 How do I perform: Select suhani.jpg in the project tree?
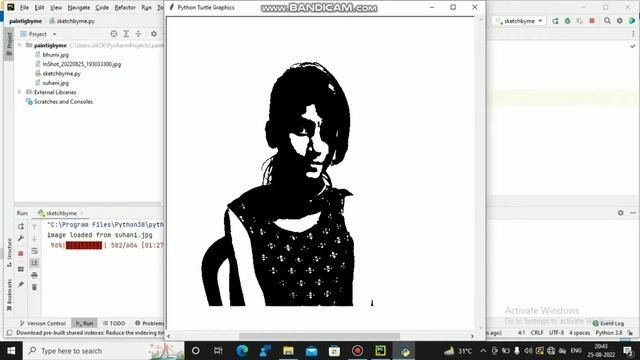[x=56, y=83]
